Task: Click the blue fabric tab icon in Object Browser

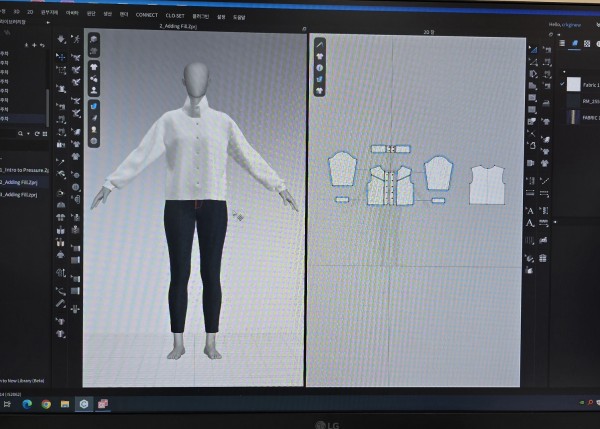Action: (573, 44)
